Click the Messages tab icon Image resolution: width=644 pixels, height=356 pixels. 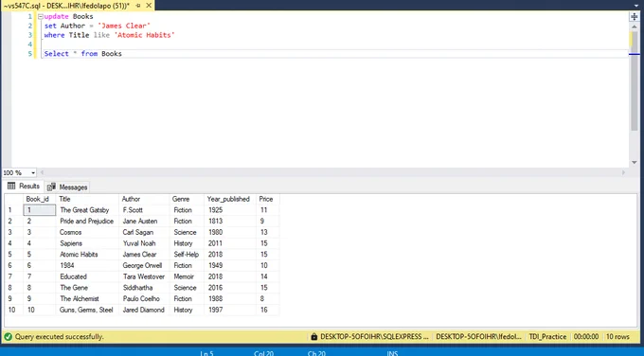tap(51, 187)
